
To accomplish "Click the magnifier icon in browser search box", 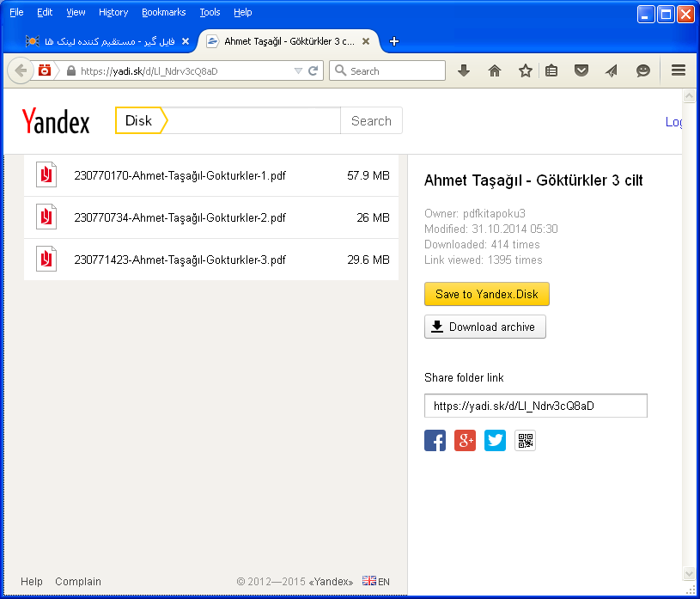I will (x=341, y=70).
